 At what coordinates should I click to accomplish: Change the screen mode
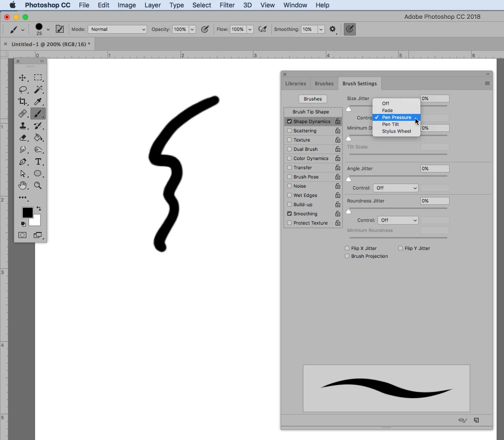point(38,235)
